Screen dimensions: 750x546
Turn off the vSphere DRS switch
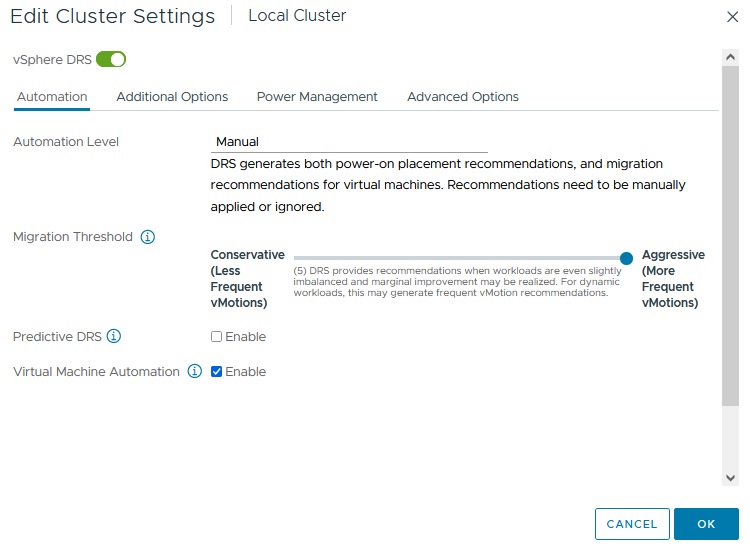coord(111,60)
